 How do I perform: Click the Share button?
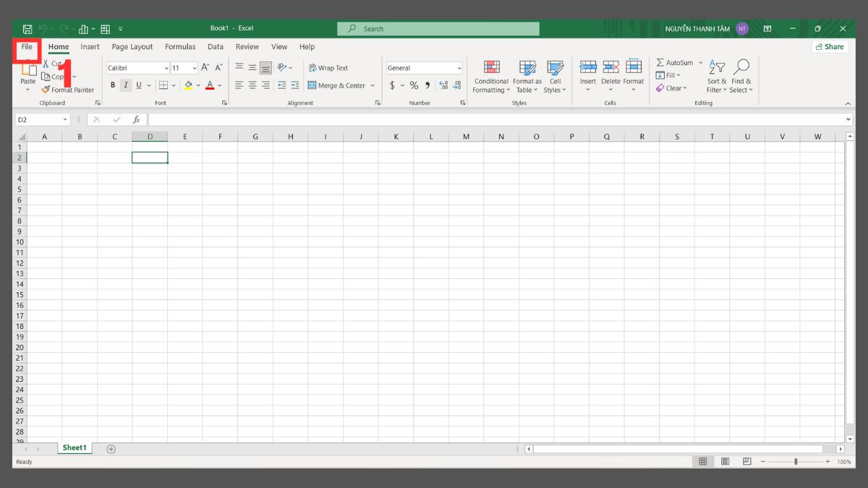[829, 46]
